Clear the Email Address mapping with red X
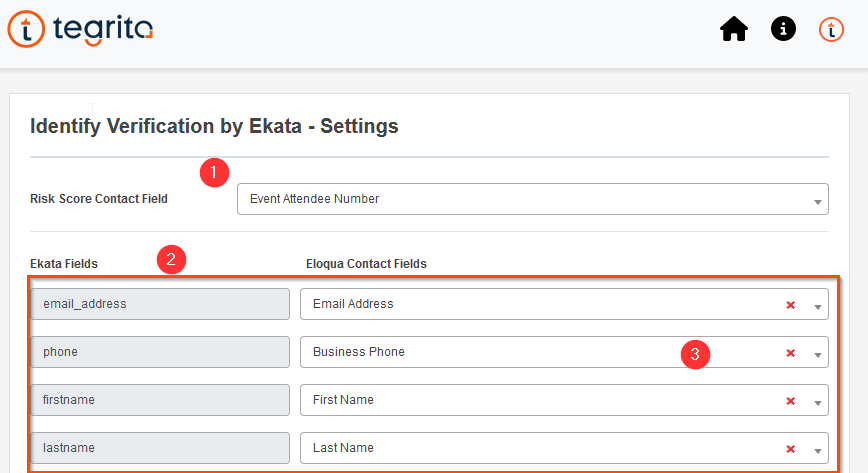This screenshot has height=473, width=868. pyautogui.click(x=790, y=305)
